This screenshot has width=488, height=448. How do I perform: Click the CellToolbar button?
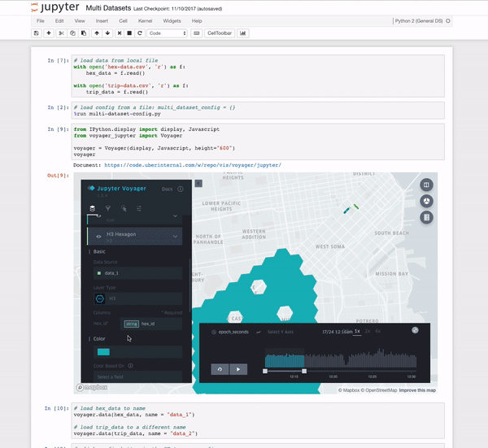220,33
